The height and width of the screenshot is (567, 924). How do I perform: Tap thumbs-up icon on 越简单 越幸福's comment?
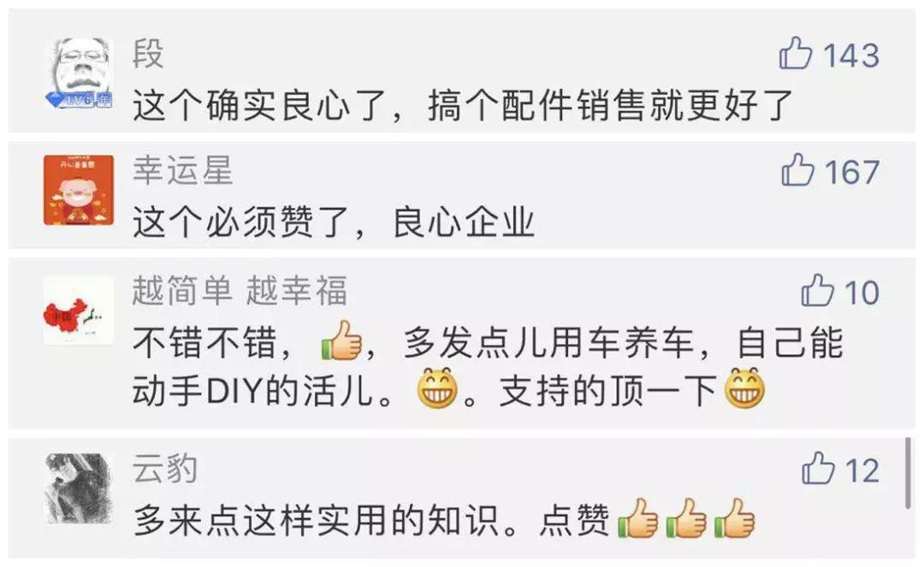(x=817, y=290)
